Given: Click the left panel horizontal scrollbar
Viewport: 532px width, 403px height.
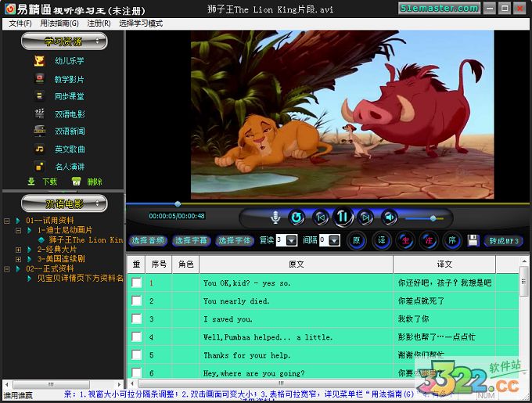Looking at the screenshot, I should 51,384.
